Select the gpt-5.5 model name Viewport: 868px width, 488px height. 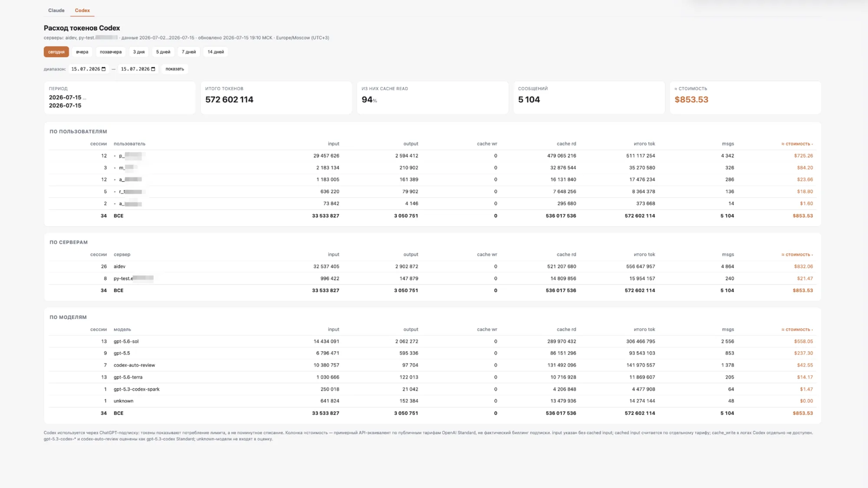point(122,353)
